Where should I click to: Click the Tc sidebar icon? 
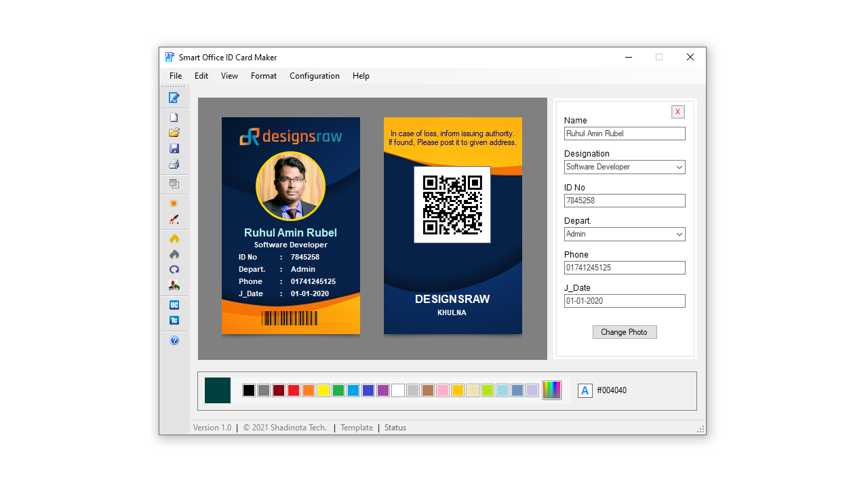(x=174, y=320)
